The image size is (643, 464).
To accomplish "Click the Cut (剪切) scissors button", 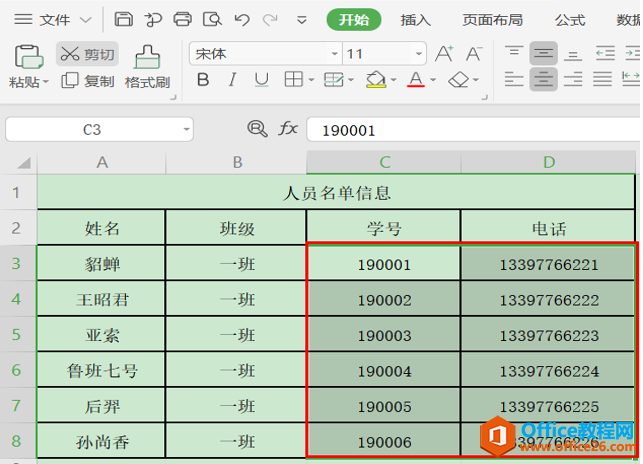I will click(x=86, y=54).
